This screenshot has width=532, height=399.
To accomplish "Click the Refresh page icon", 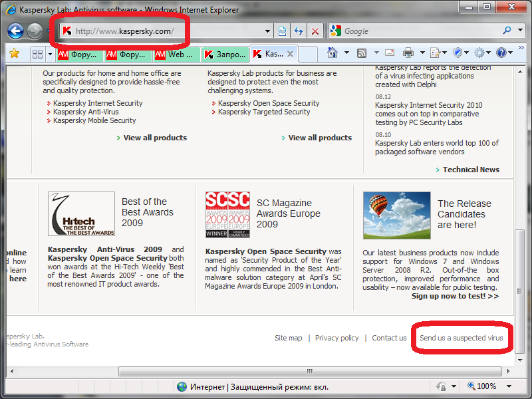I will [298, 31].
